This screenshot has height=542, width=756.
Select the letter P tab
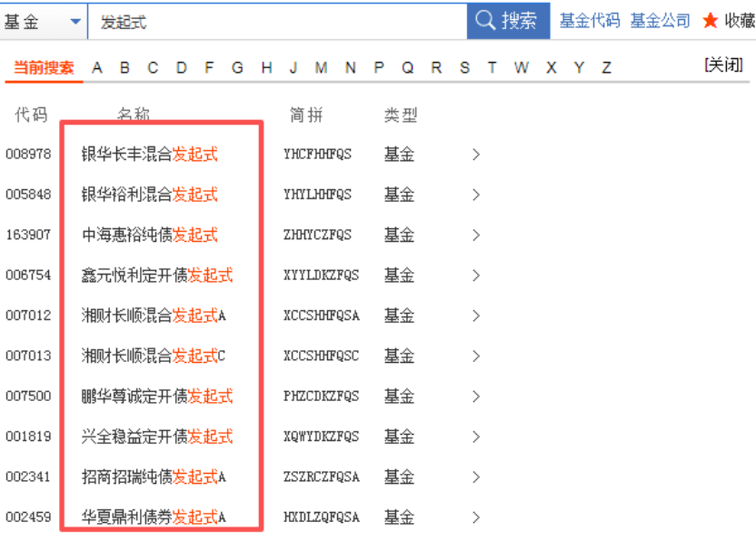click(379, 67)
